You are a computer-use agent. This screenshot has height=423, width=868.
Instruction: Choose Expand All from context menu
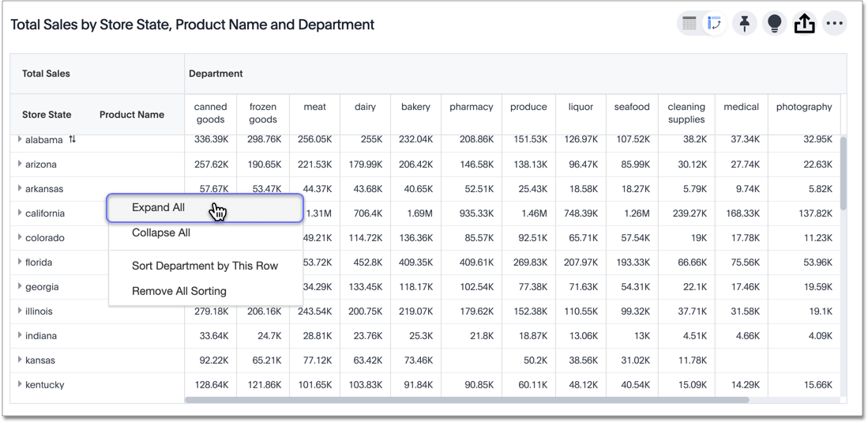click(x=159, y=208)
